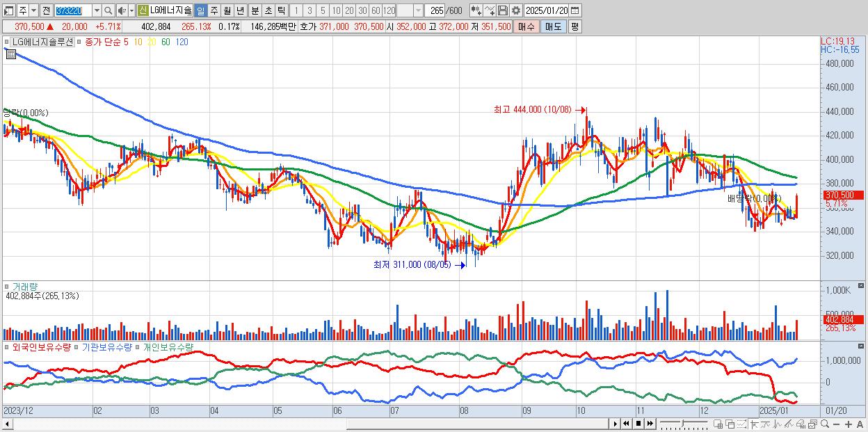Click the rewind replay button
Viewport: 868px width, 432px height.
click(626, 424)
